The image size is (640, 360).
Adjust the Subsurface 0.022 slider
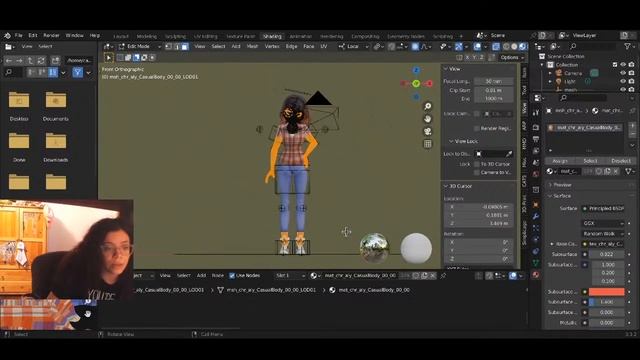[607, 254]
